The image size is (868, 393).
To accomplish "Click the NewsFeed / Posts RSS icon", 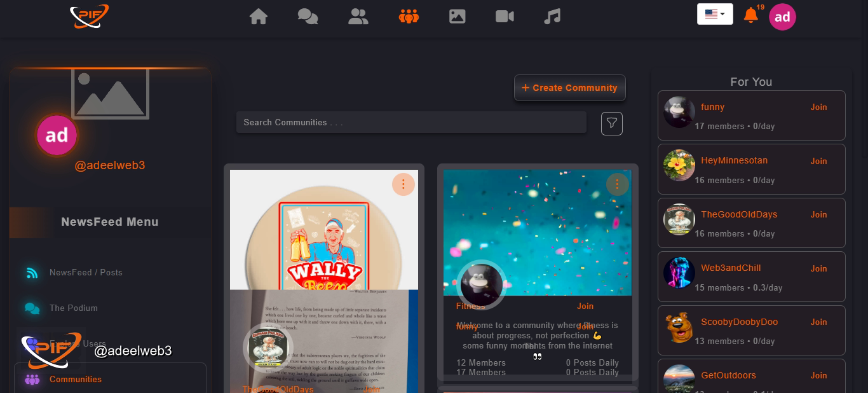I will tap(32, 273).
